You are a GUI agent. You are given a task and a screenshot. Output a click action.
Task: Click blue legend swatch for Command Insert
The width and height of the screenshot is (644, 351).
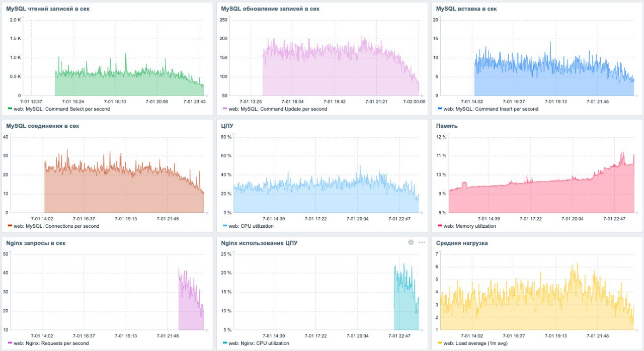[x=439, y=108]
